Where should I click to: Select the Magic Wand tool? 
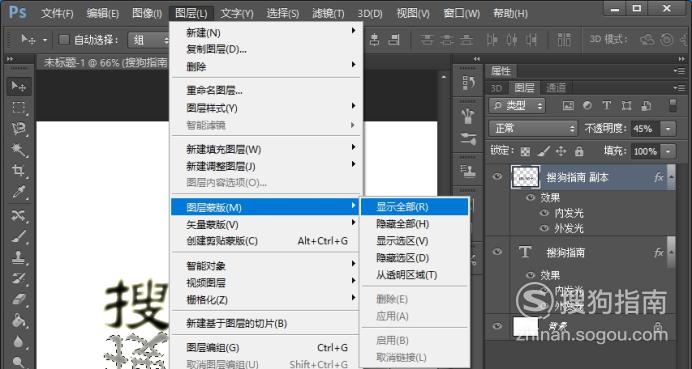pyautogui.click(x=18, y=150)
